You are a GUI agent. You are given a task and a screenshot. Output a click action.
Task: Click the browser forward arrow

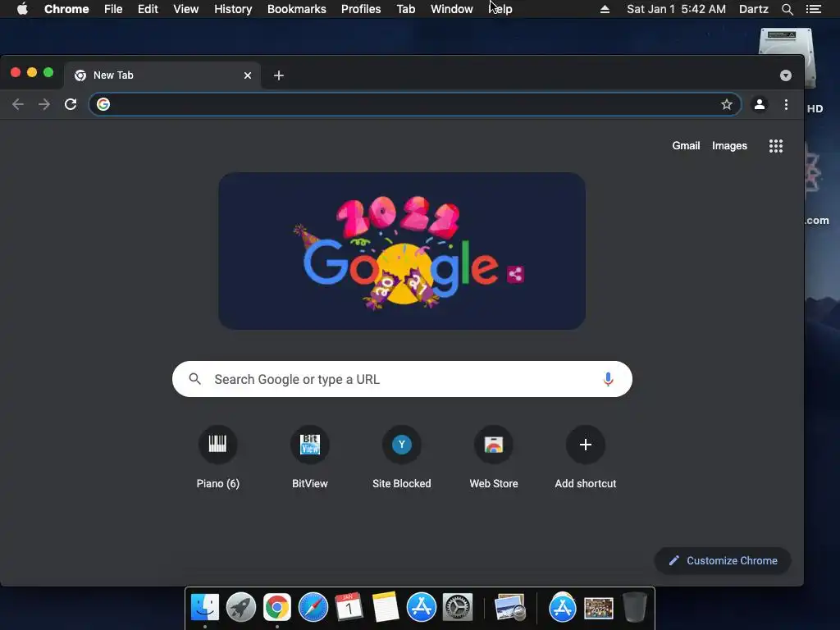tap(44, 104)
